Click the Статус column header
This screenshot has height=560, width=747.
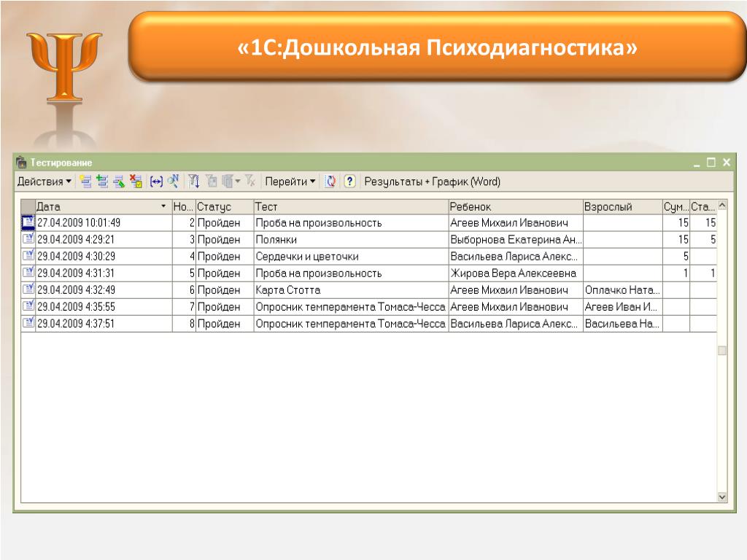[225, 206]
